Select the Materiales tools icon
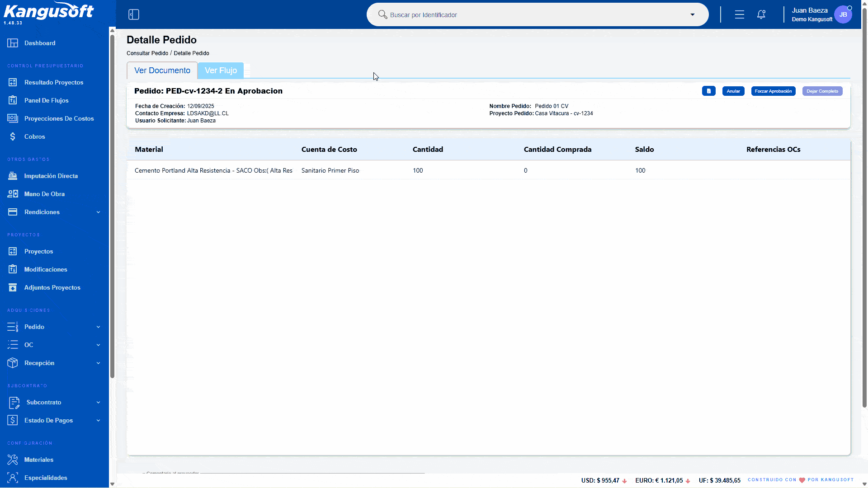 click(x=13, y=460)
